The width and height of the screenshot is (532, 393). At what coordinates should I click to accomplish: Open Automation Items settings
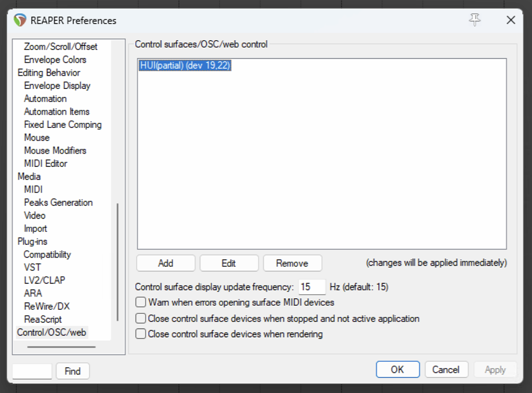[x=56, y=112]
